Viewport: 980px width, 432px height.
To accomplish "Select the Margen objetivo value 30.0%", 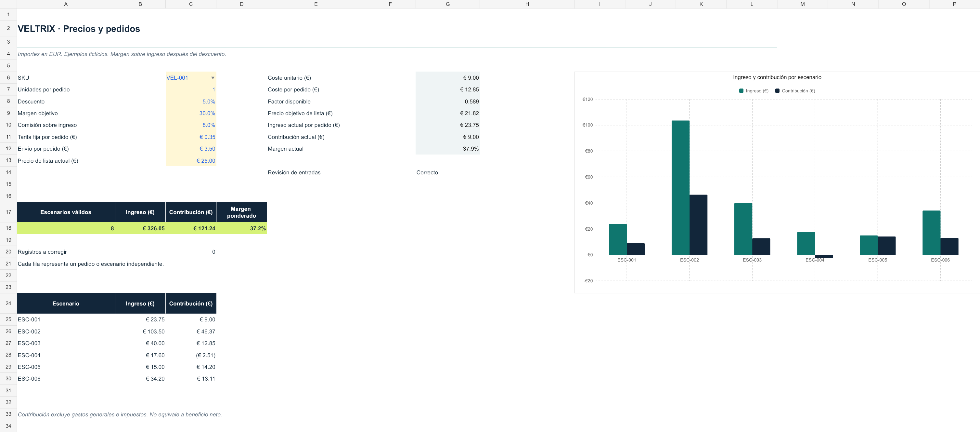I will [191, 114].
